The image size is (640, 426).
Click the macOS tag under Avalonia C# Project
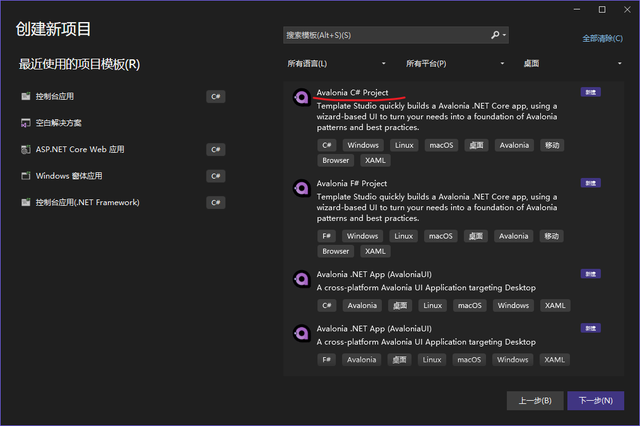click(x=441, y=145)
